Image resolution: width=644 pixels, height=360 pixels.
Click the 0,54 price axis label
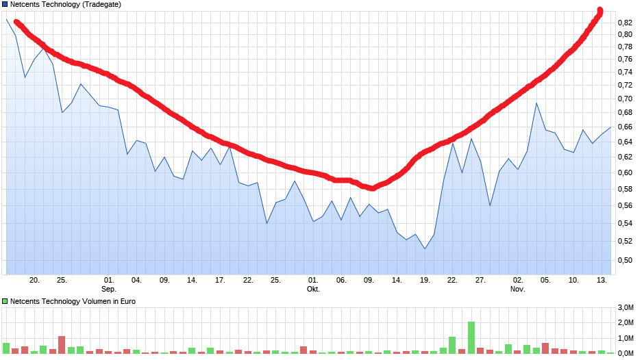pos(625,223)
